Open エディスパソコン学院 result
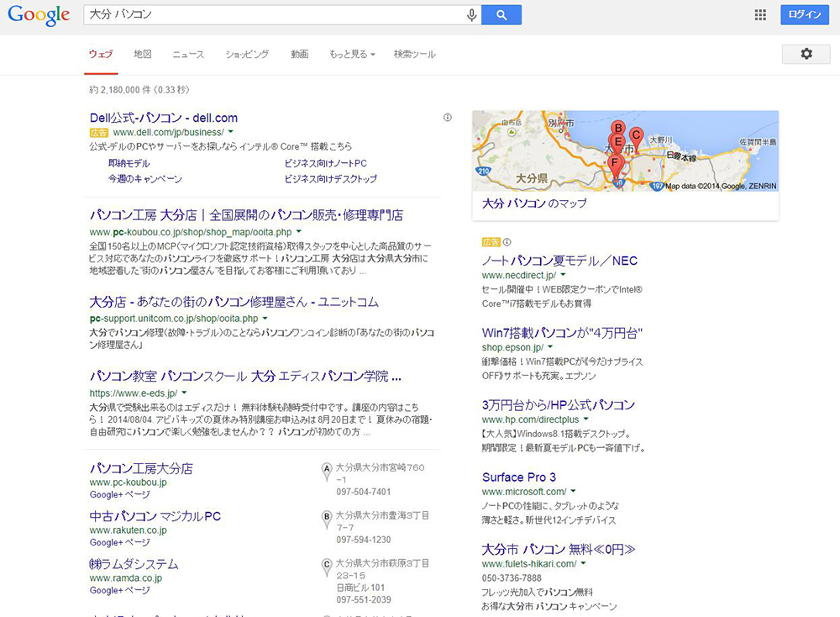This screenshot has width=840, height=617. (244, 377)
